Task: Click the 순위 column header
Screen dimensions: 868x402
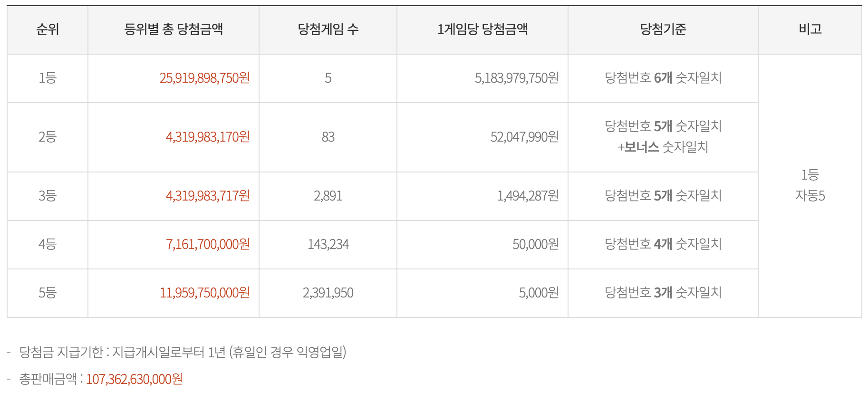Action: [x=48, y=29]
